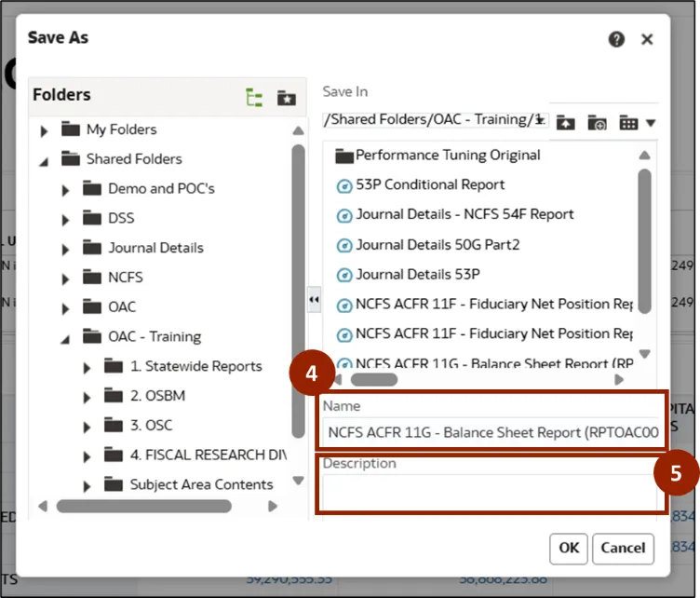Open the Performance Tuning Original folder
700x598 pixels.
pos(447,155)
